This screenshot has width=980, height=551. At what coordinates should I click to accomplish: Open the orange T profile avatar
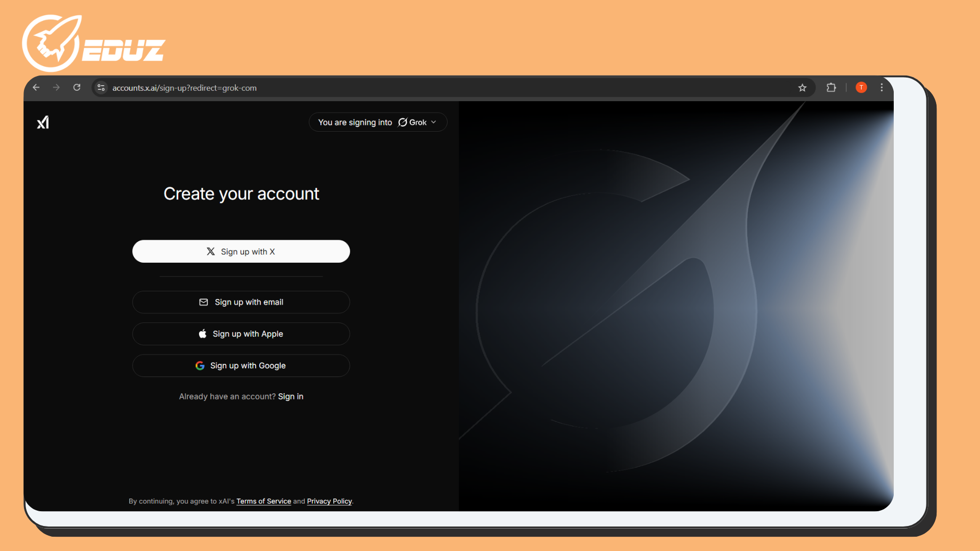[861, 88]
